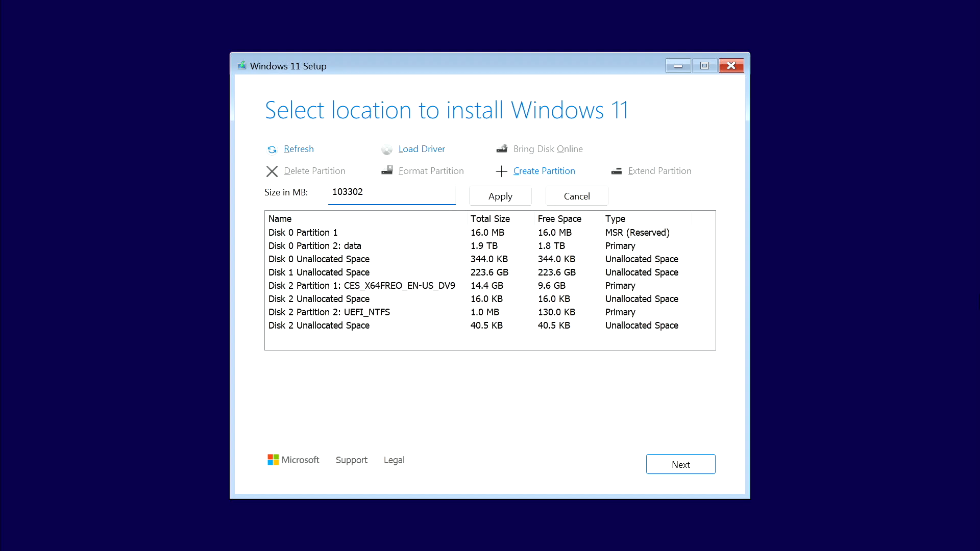Select Disk 2 Partition 2: UEFI_NTFS row
The height and width of the screenshot is (551, 980).
[x=490, y=312]
